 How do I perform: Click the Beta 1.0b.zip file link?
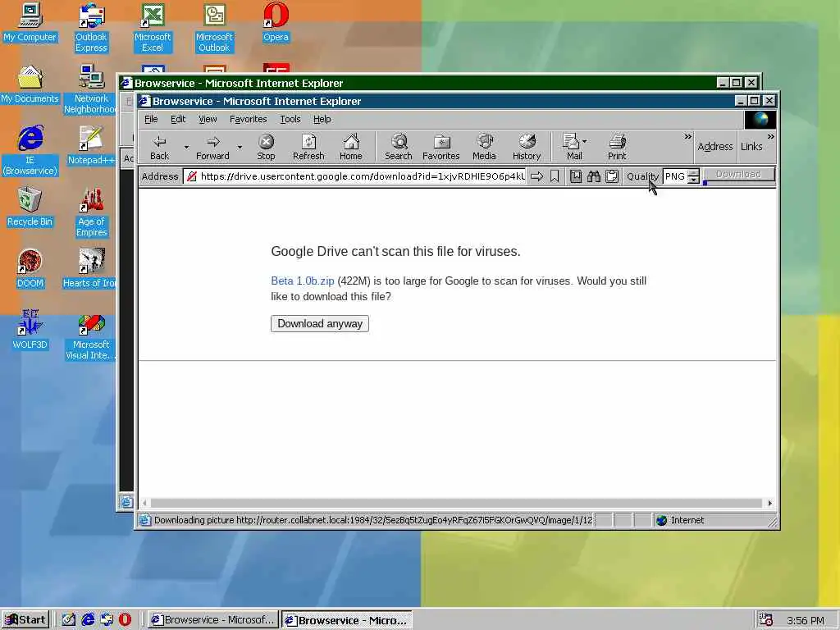click(303, 281)
